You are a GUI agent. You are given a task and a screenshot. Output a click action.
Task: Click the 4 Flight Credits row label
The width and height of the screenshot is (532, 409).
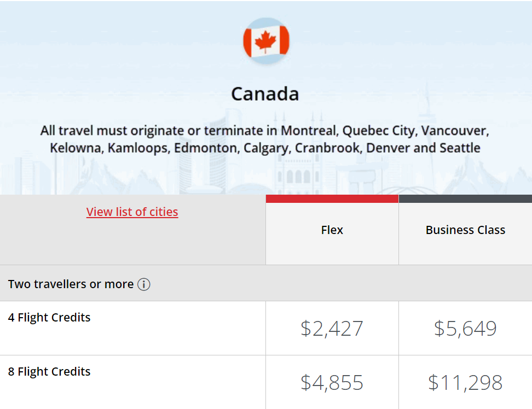pyautogui.click(x=49, y=318)
